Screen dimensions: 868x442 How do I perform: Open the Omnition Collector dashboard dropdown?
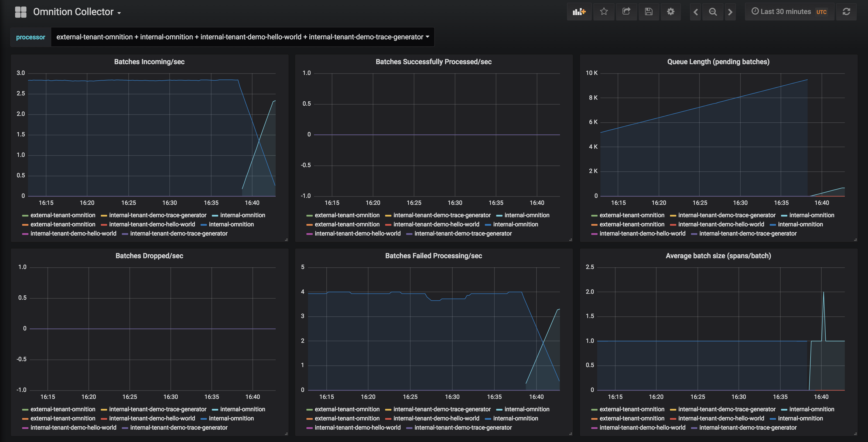pyautogui.click(x=77, y=12)
